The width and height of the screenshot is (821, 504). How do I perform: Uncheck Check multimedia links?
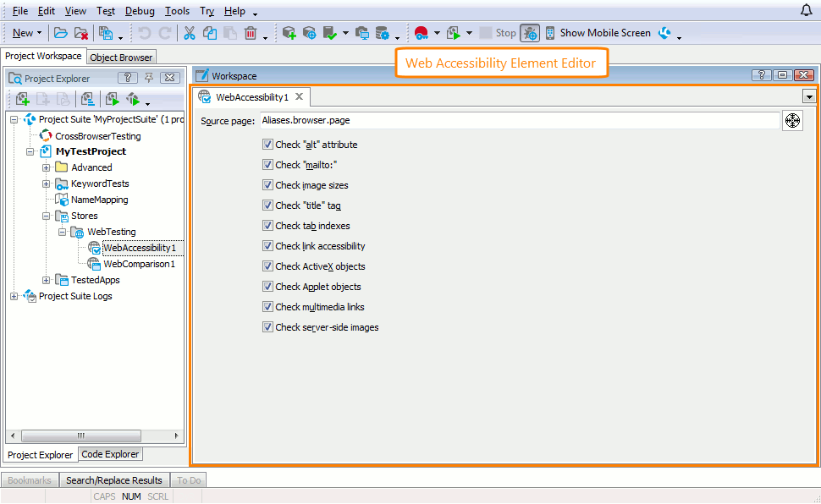tap(267, 307)
